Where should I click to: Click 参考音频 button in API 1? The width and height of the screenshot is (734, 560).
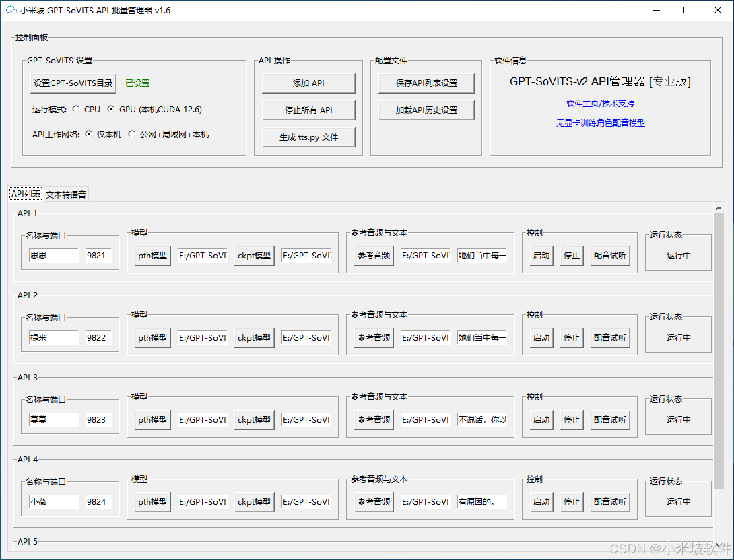click(374, 256)
